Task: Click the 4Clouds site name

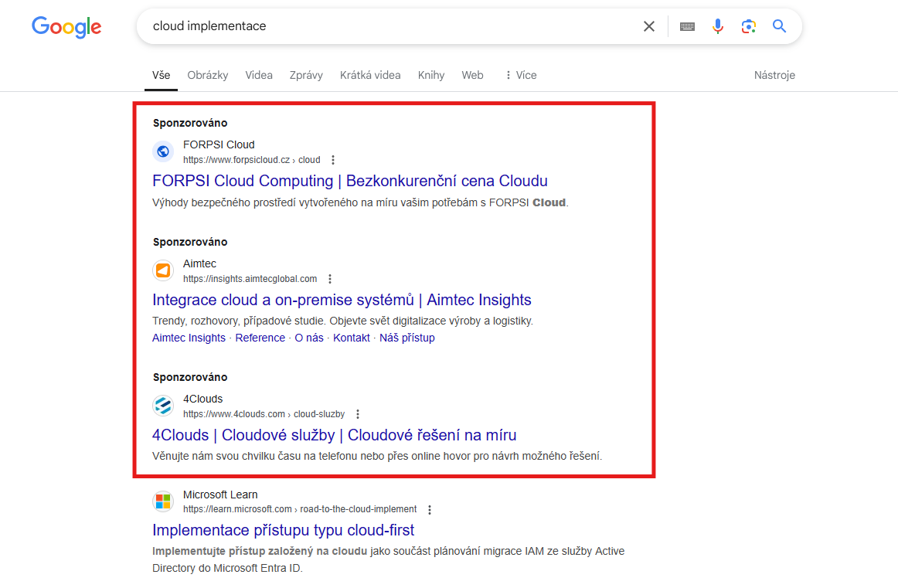Action: (202, 399)
